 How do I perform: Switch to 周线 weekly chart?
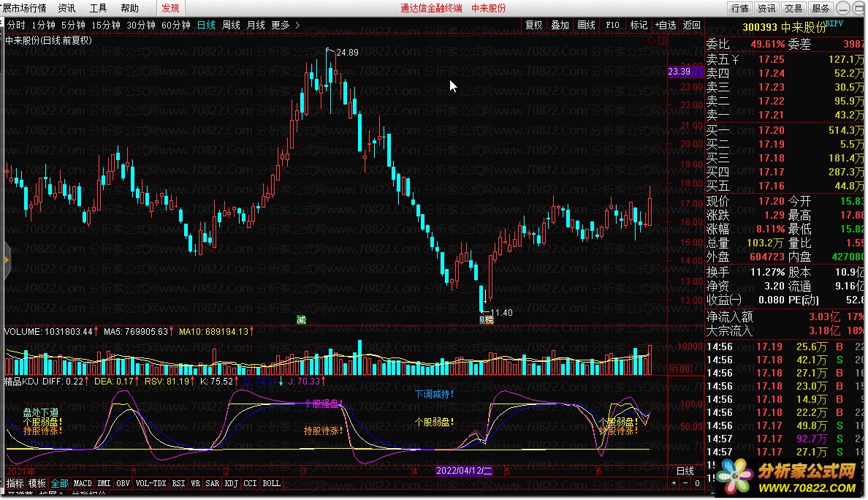[x=231, y=25]
